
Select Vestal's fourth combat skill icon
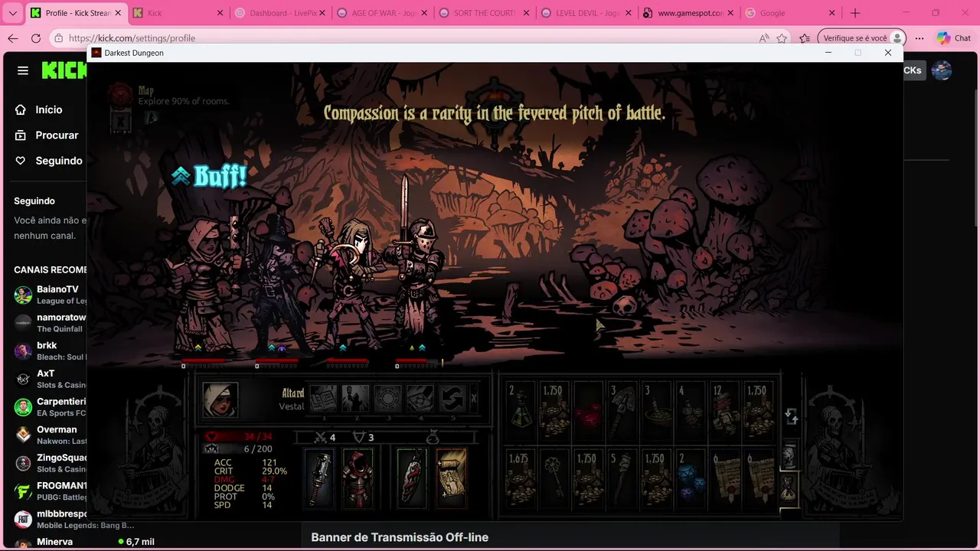(x=420, y=399)
